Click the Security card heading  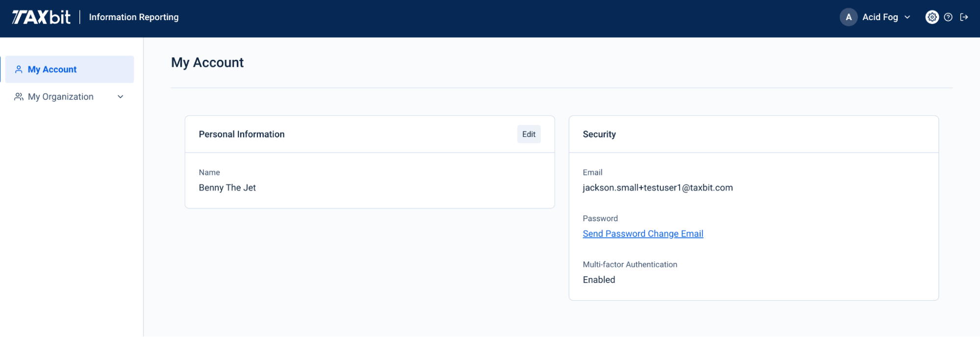point(599,134)
